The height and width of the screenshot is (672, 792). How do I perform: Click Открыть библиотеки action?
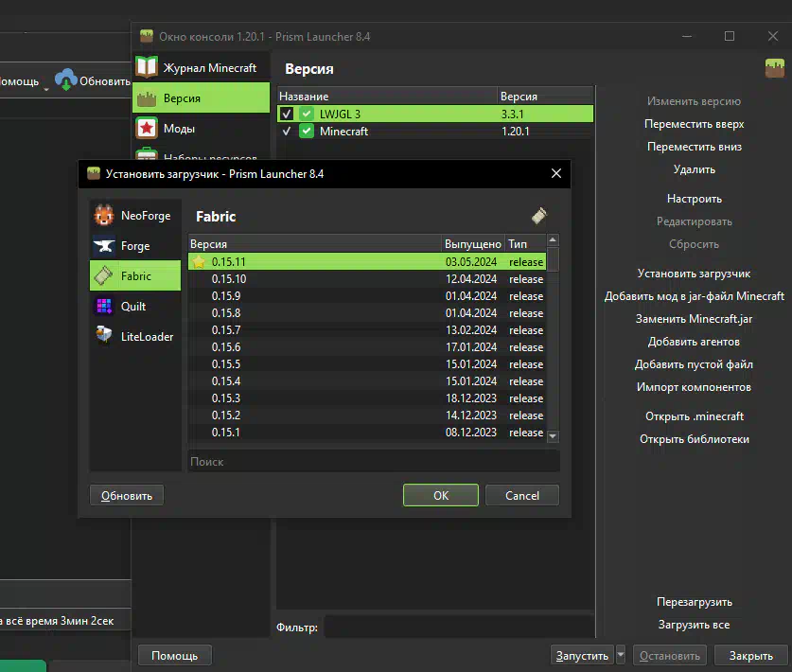point(694,439)
